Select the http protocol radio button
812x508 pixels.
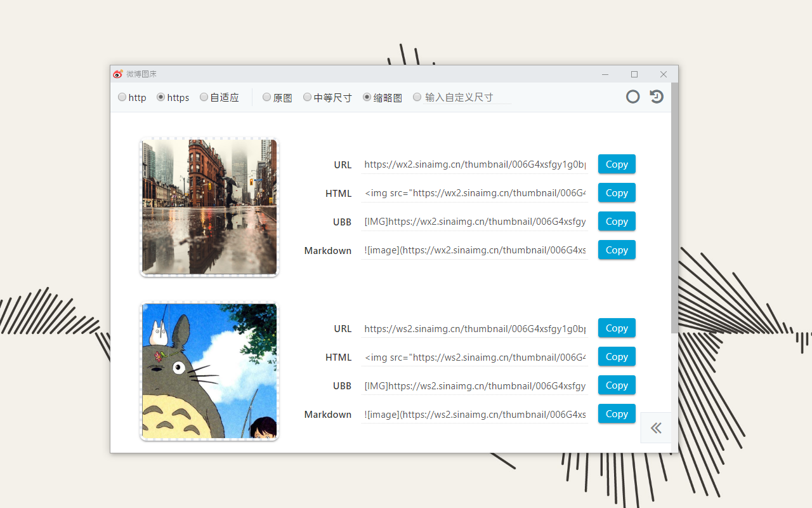coord(122,97)
